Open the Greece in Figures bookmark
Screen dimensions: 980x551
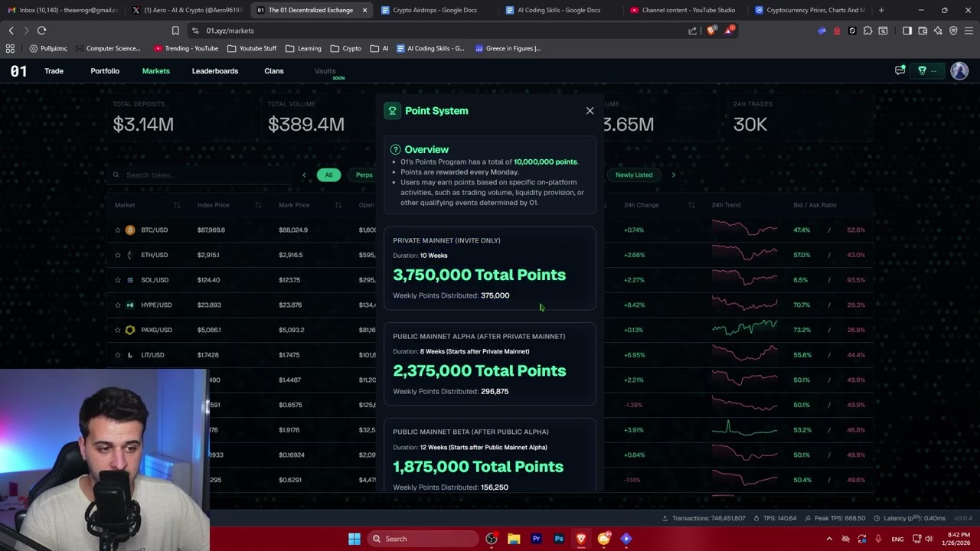click(x=508, y=48)
